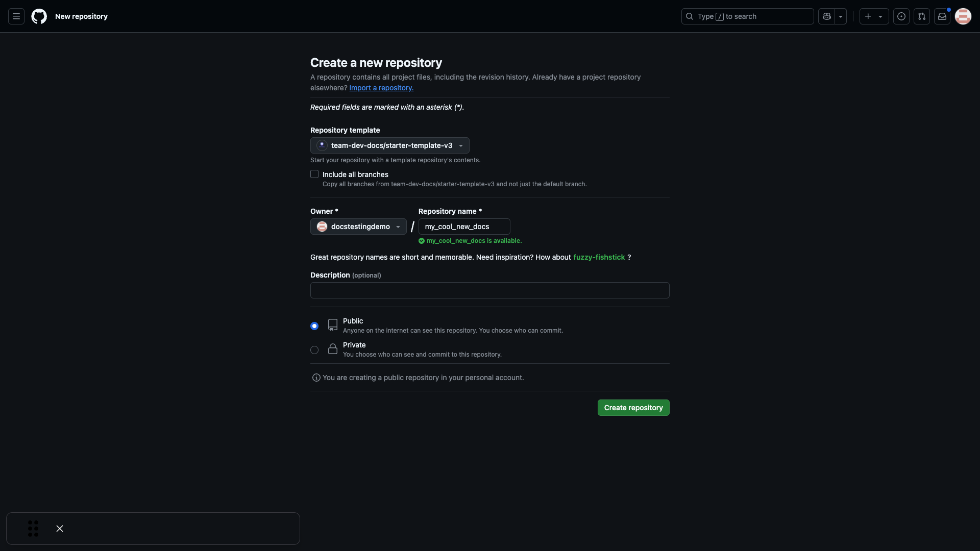Open the sidebar navigation hamburger menu
This screenshot has width=980, height=551.
tap(16, 16)
